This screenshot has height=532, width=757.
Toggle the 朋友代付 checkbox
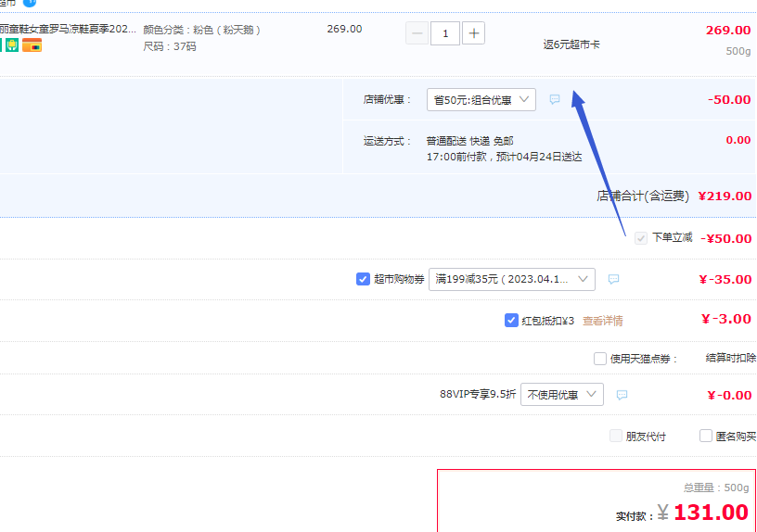(x=616, y=436)
